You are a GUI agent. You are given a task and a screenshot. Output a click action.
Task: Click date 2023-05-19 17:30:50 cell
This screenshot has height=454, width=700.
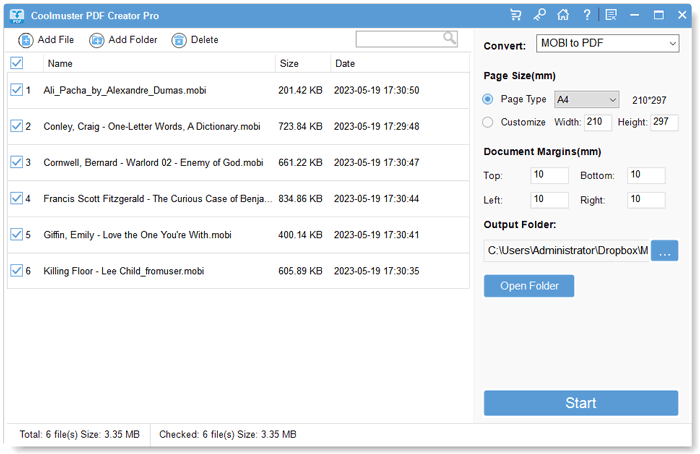pyautogui.click(x=376, y=90)
